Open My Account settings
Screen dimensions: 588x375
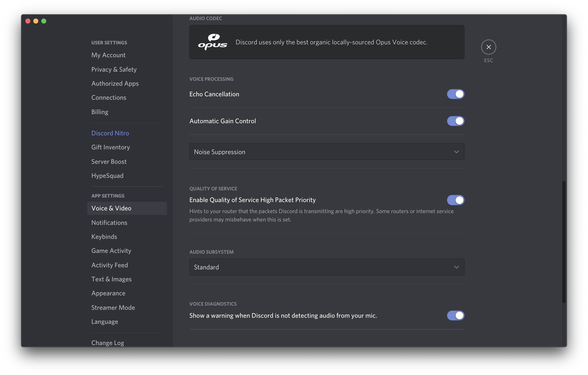click(x=108, y=55)
